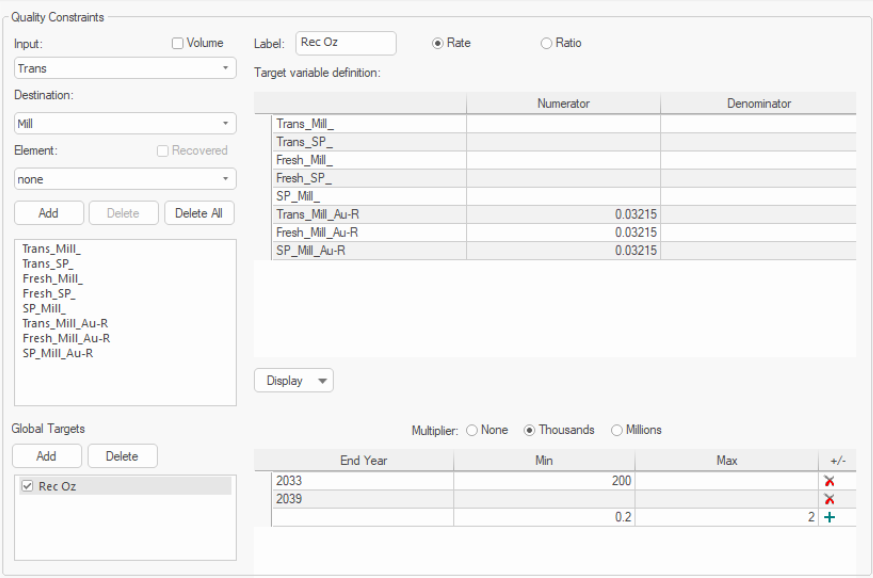The height and width of the screenshot is (578, 873).
Task: Select the Ratio radio button
Action: [x=546, y=43]
